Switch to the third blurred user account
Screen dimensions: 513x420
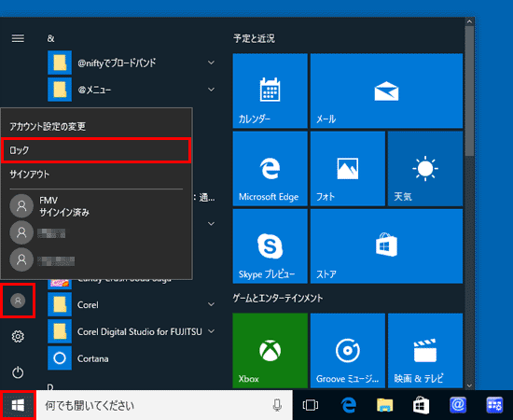coord(96,259)
